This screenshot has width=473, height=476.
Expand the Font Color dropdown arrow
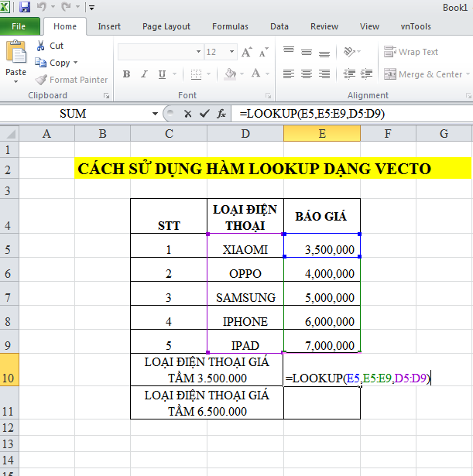pos(268,74)
